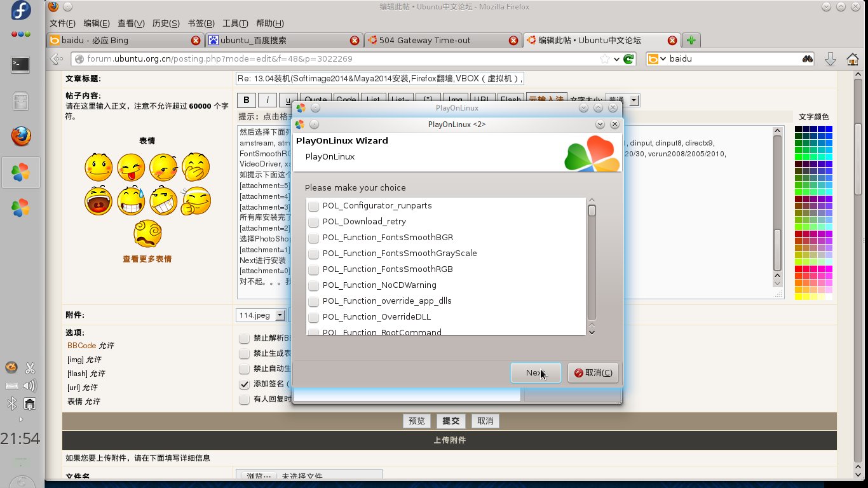Click the scissors clipboard tray icon
The width and height of the screenshot is (868, 488).
(x=30, y=368)
